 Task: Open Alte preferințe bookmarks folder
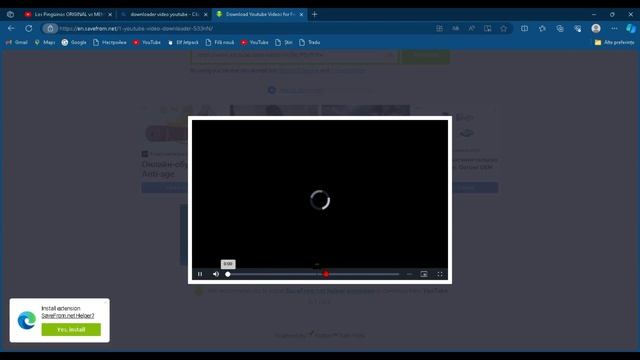[x=614, y=42]
